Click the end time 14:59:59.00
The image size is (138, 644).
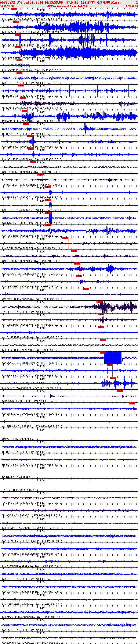pos(131,6)
